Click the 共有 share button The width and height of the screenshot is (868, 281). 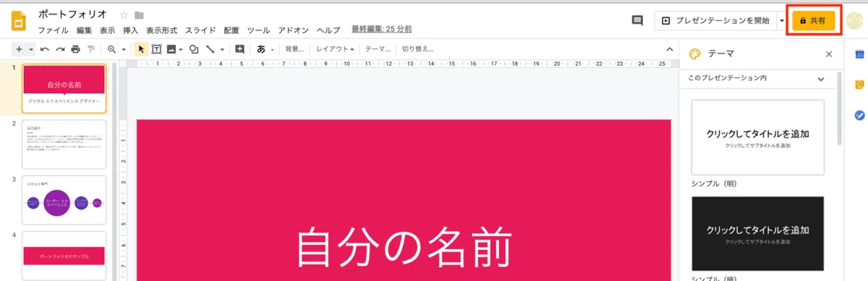point(814,21)
